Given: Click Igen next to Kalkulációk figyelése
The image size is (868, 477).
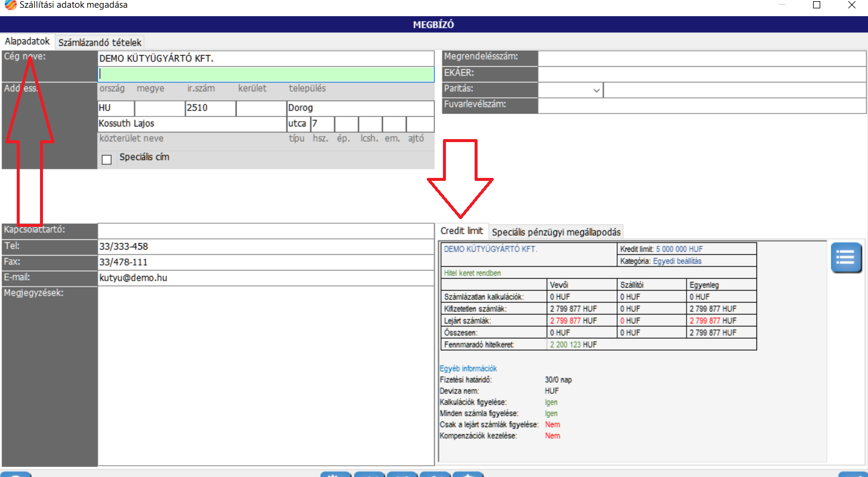Looking at the screenshot, I should [x=551, y=402].
